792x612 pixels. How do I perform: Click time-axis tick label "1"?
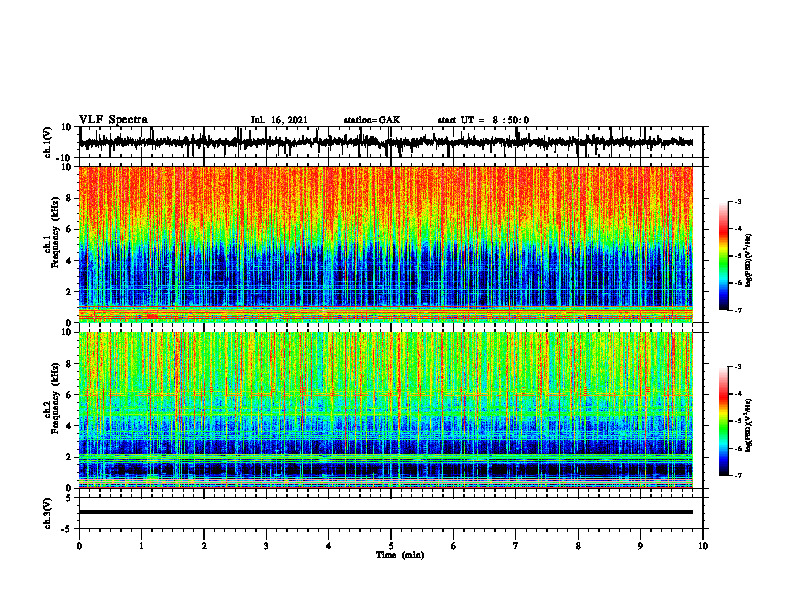141,546
